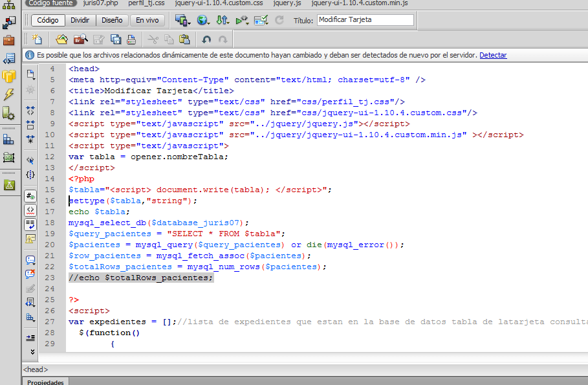Select the <head> tag in tag selector
Screen dimensions: 588x385
[36, 369]
